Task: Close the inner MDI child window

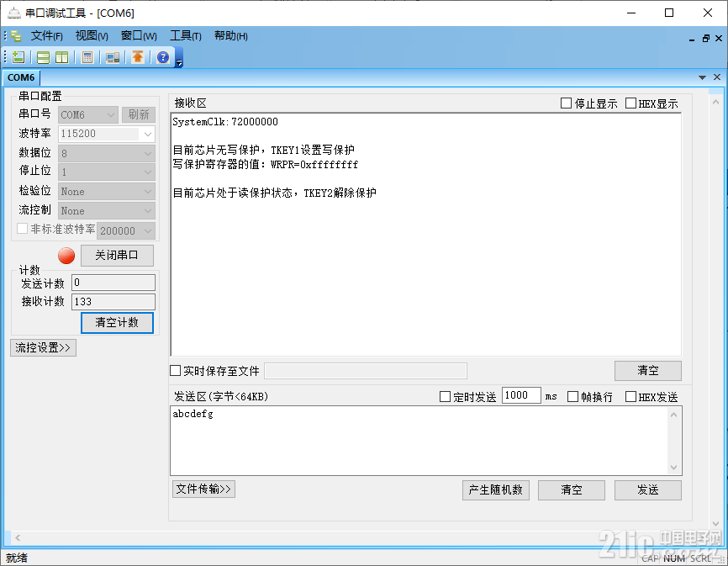Action: pyautogui.click(x=719, y=38)
